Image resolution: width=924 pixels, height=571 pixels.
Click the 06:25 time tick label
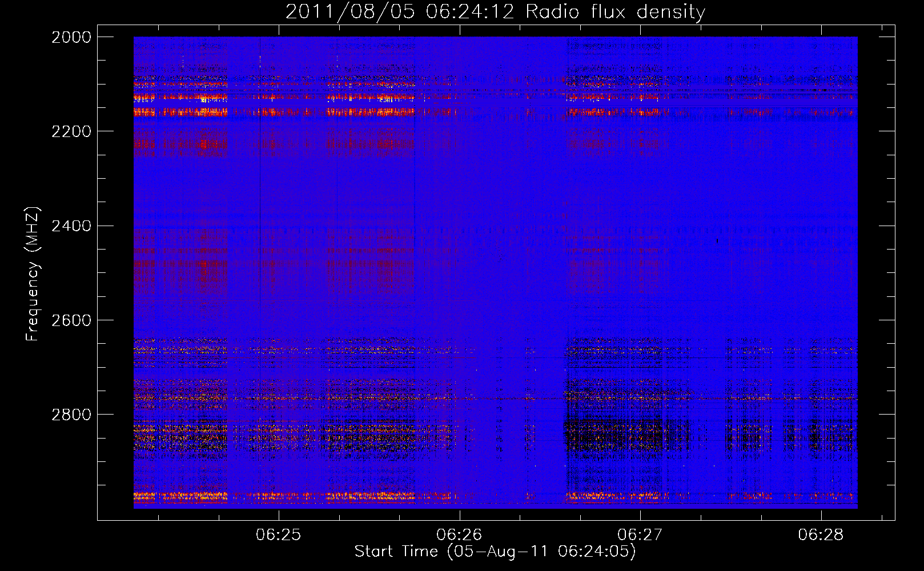coord(279,534)
